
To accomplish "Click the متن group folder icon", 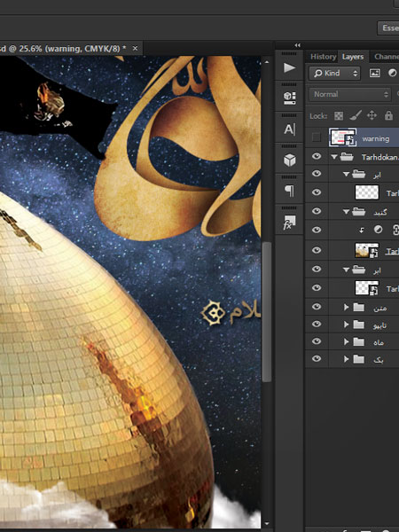I will [358, 307].
